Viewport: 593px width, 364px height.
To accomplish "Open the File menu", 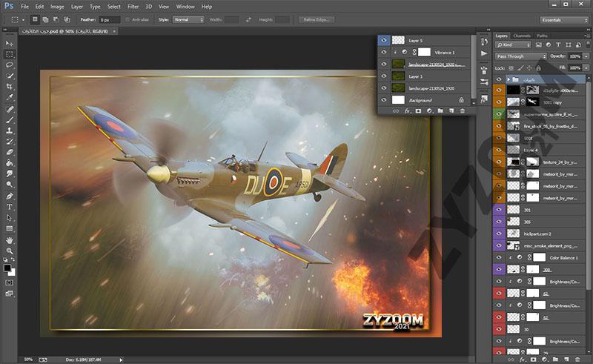I will tap(24, 7).
